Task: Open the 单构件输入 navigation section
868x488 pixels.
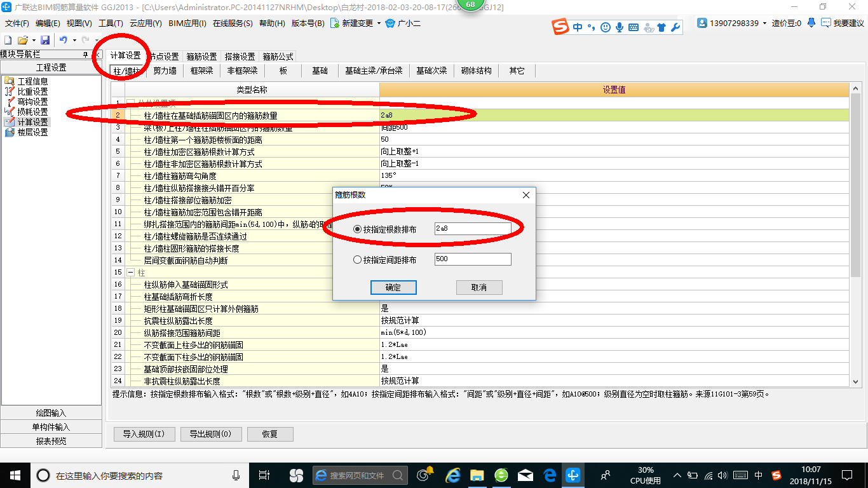Action: click(x=51, y=427)
